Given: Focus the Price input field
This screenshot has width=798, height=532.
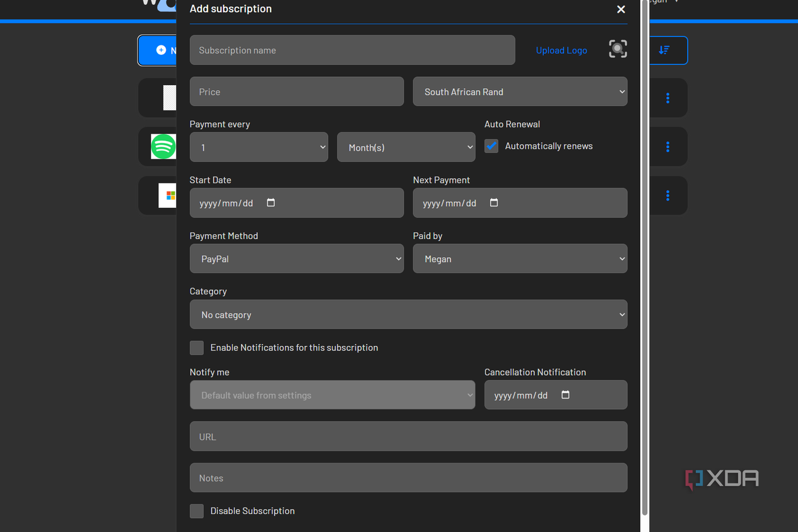Looking at the screenshot, I should (296, 91).
